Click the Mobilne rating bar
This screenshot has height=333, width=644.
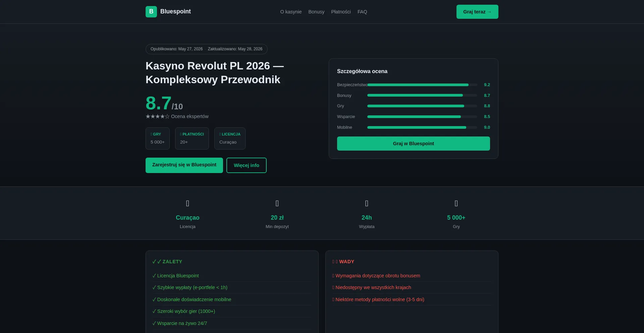coord(422,127)
